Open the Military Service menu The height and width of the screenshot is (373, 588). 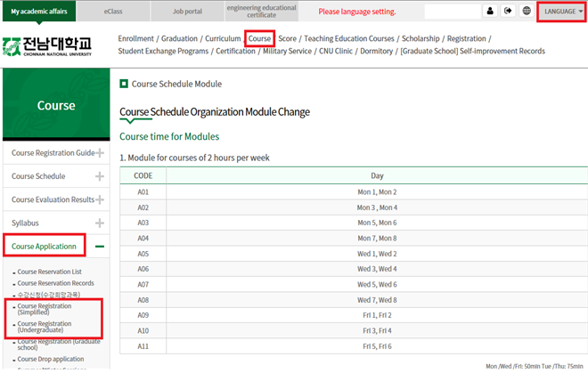[x=287, y=51]
